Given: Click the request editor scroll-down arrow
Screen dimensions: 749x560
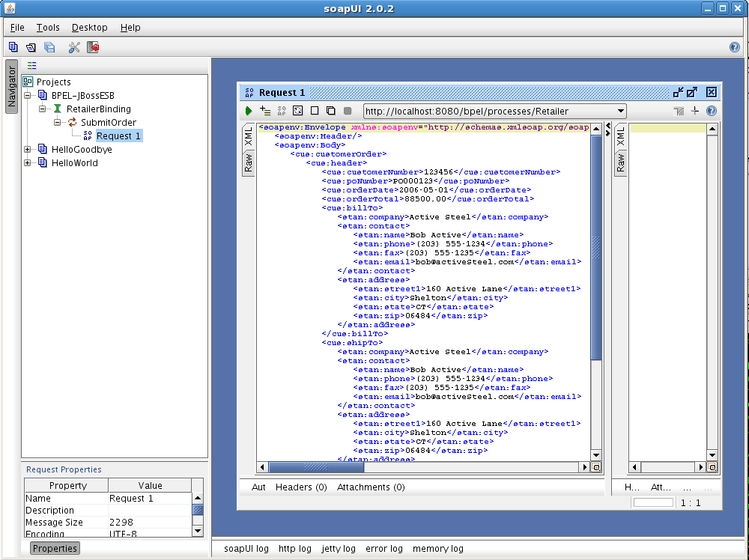Looking at the screenshot, I should click(x=596, y=455).
